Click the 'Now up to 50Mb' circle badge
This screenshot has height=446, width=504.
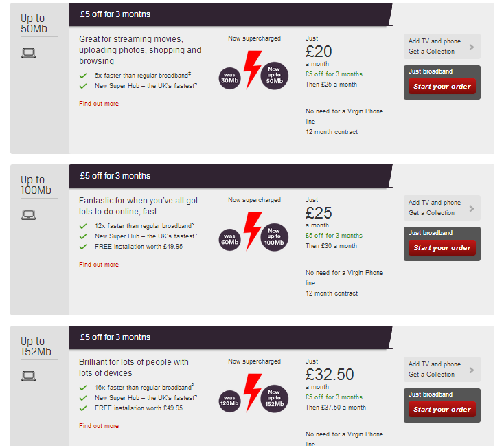[x=274, y=76]
